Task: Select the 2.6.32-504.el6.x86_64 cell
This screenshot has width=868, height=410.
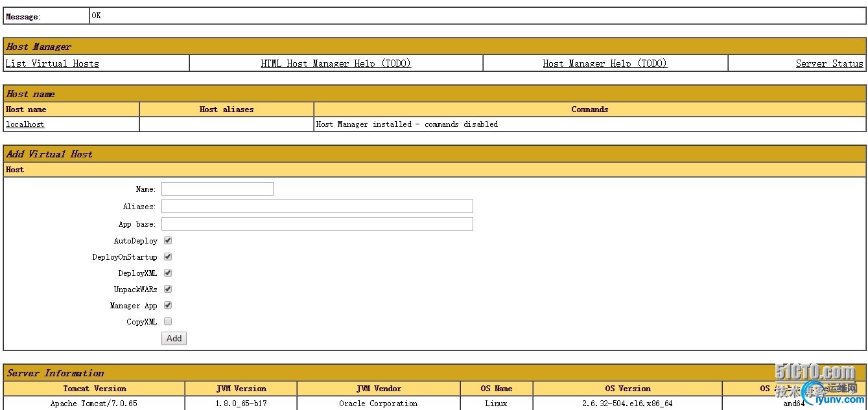Action: (x=628, y=404)
